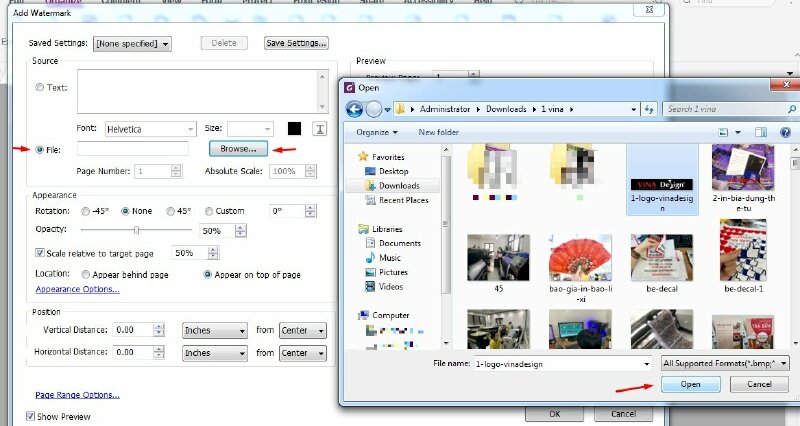Toggle the preview pane icon
The image size is (800, 426).
tap(761, 133)
